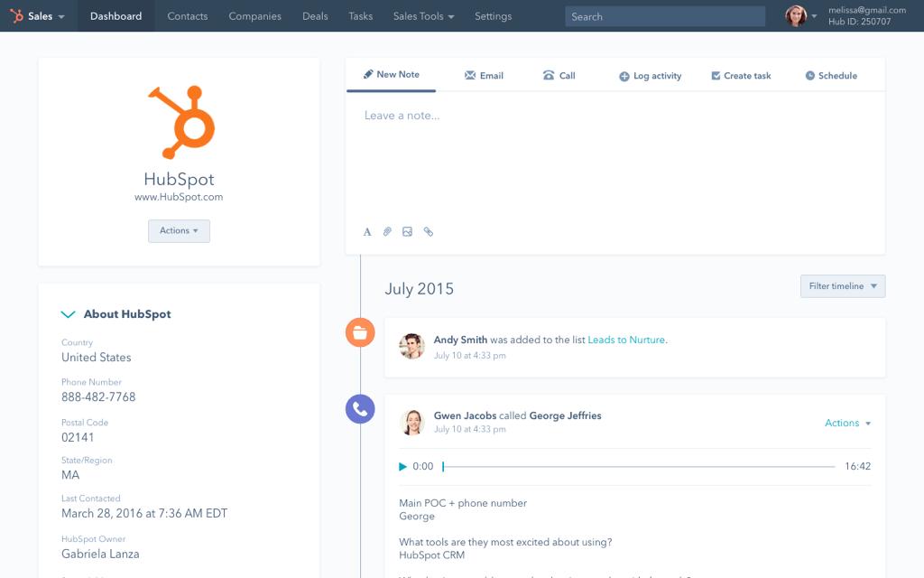Screen dimensions: 924x578
Task: Open the Log activity tab
Action: (650, 76)
